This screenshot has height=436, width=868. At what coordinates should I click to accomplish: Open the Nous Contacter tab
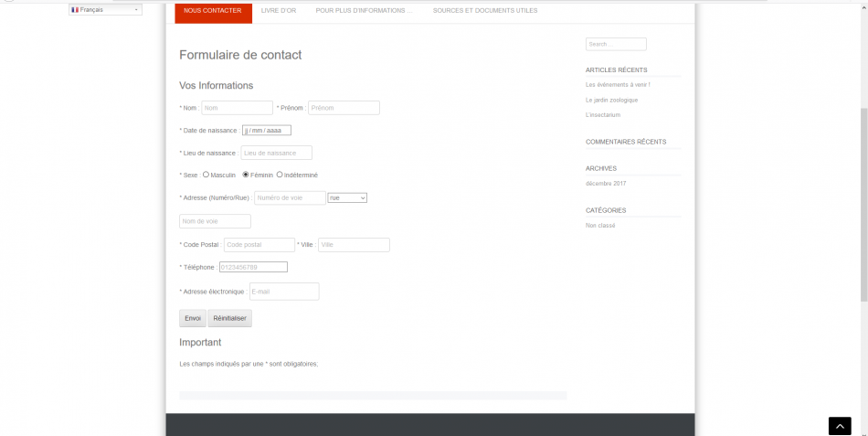[213, 11]
